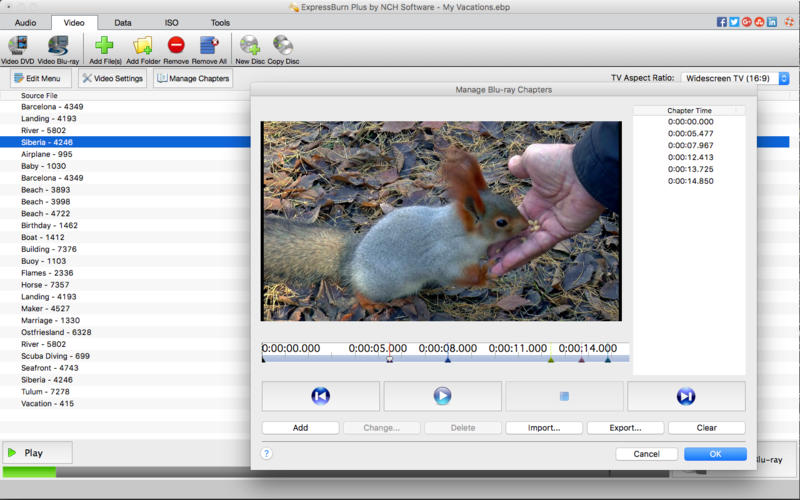Switch to the Audio tab

coord(26,22)
